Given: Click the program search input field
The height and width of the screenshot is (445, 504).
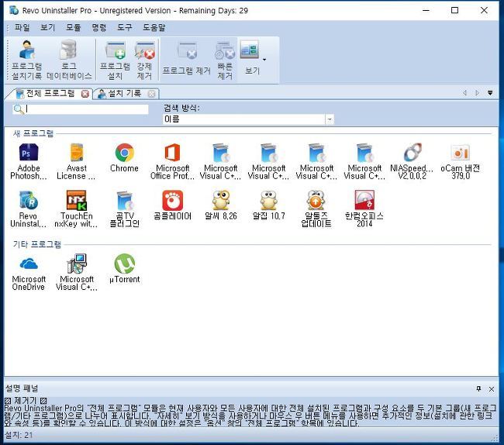Looking at the screenshot, I should [87, 109].
